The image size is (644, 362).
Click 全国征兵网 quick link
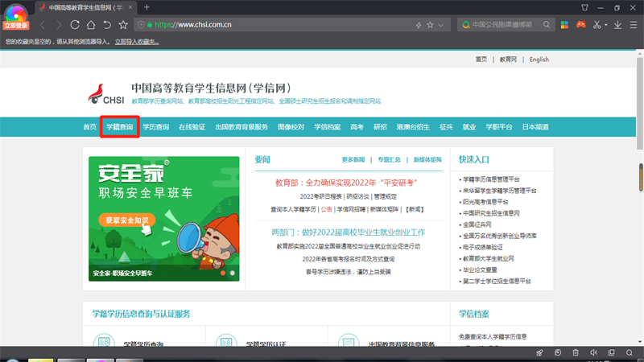click(x=477, y=224)
